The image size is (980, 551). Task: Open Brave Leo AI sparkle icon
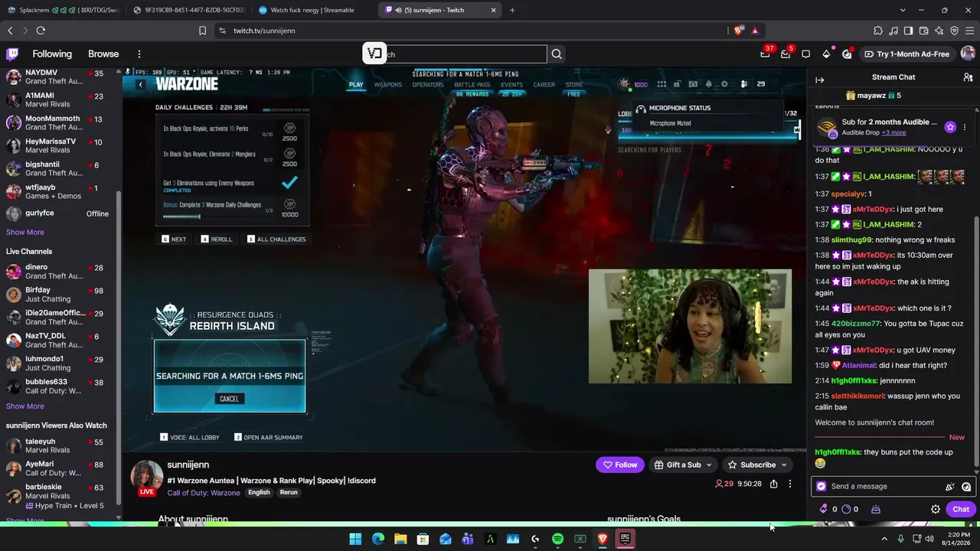click(939, 31)
